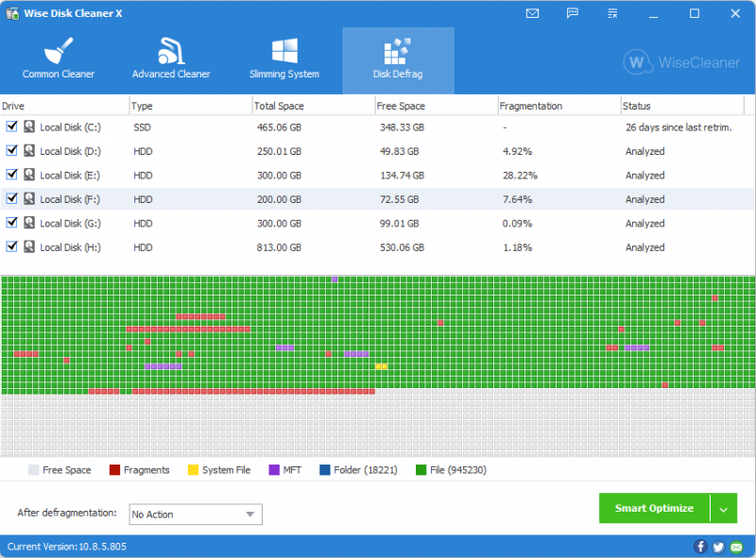Click the Wise Disk Cleaner app icon
756x558 pixels.
(12, 13)
